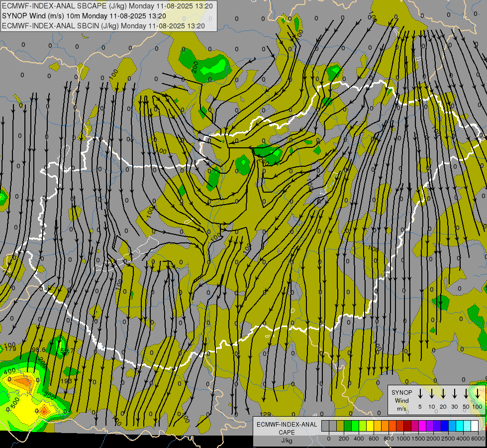This screenshot has width=487, height=448.
Task: Select the bright green swatch in the CAPE scale
Action: click(355, 426)
